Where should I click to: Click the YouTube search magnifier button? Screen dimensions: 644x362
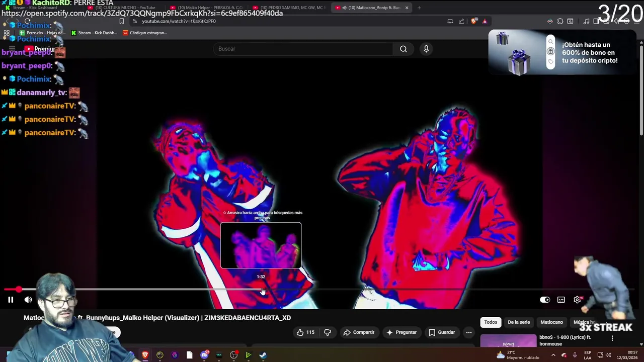point(404,49)
